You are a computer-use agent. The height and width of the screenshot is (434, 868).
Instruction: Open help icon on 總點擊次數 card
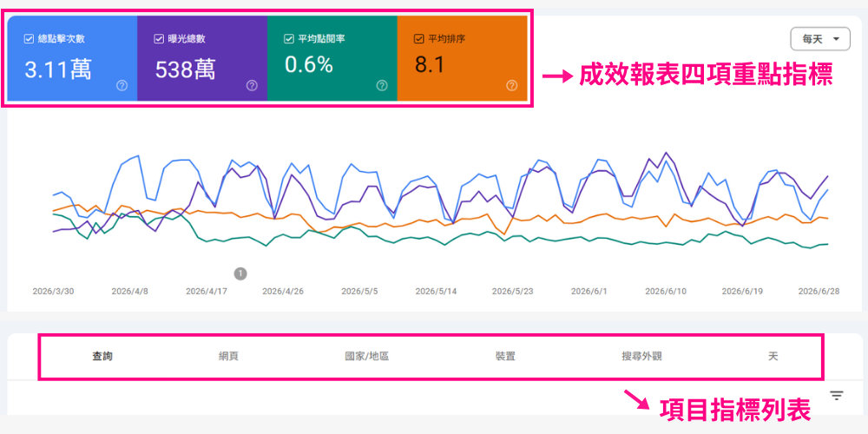coord(122,85)
